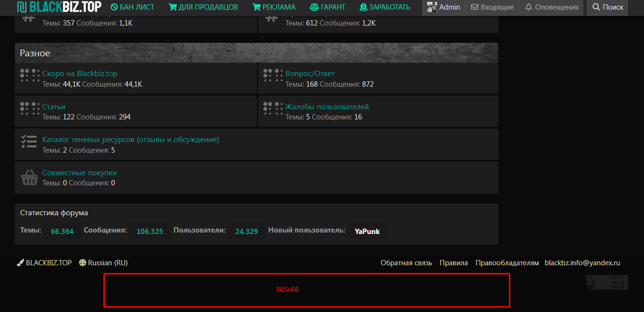Open the Правила page

pos(454,262)
